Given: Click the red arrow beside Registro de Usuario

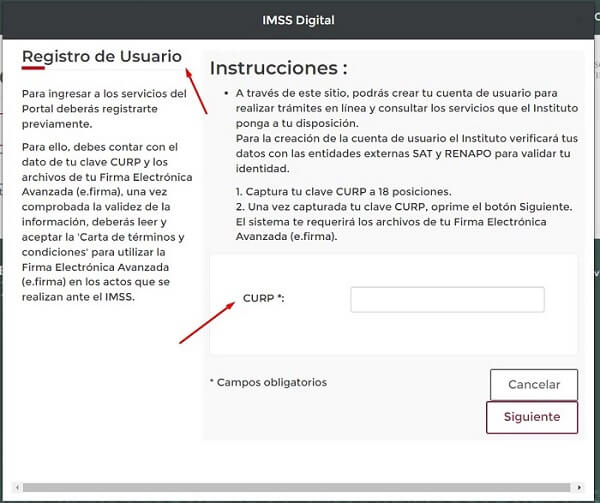Looking at the screenshot, I should (x=196, y=89).
